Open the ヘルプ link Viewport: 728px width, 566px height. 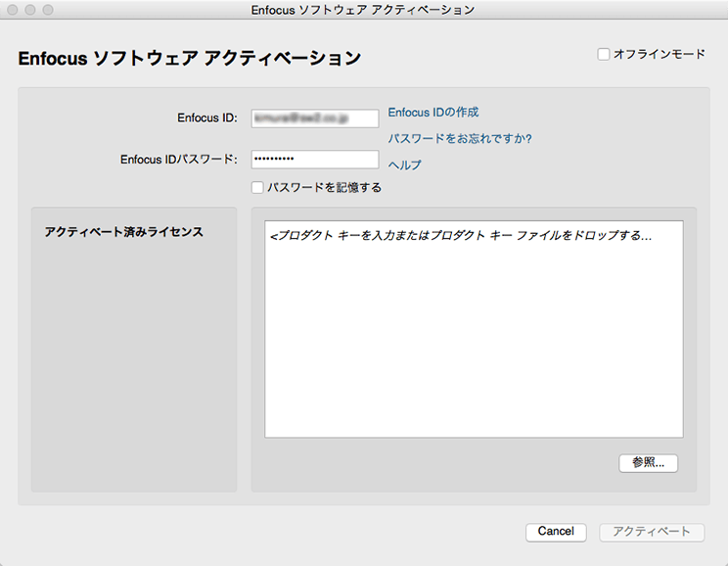click(x=405, y=165)
